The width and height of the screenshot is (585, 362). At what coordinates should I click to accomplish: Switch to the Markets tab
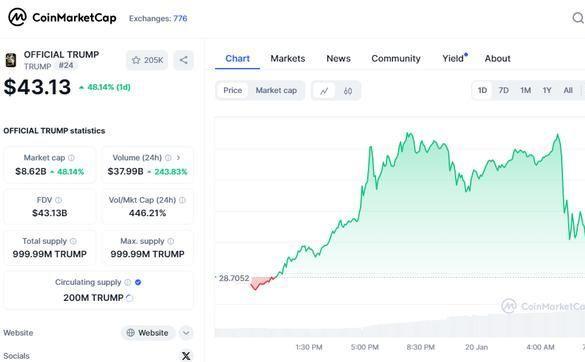coord(288,59)
